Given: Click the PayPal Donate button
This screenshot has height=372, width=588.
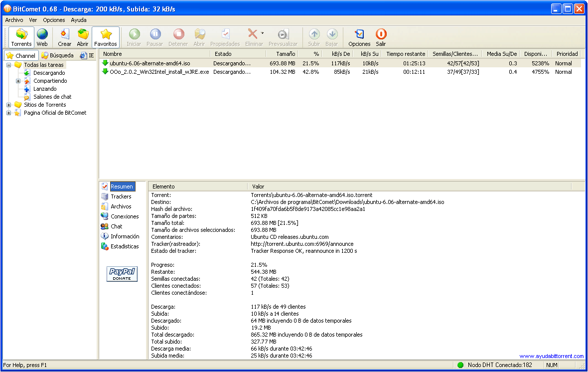Looking at the screenshot, I should [x=122, y=274].
